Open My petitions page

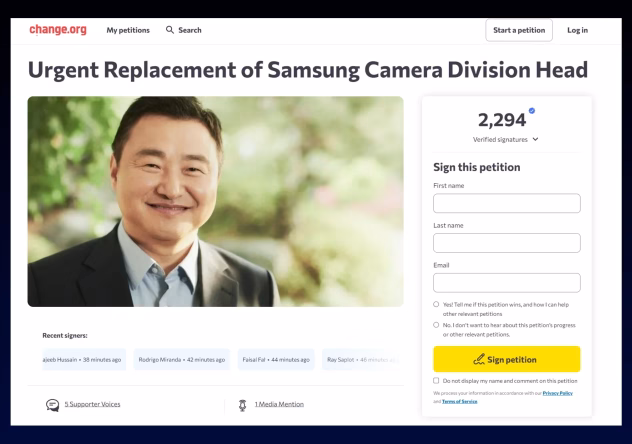click(x=128, y=30)
